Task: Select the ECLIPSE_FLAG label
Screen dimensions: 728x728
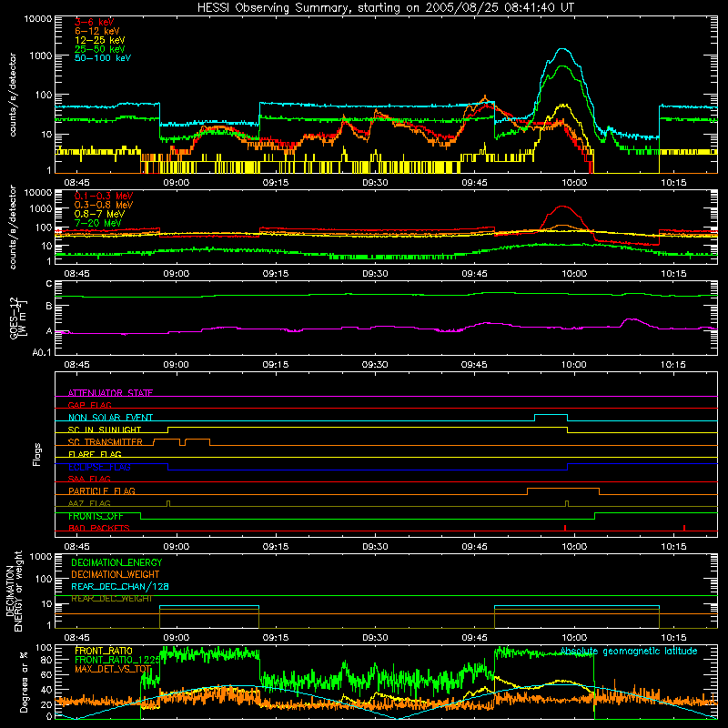Action: [x=99, y=467]
